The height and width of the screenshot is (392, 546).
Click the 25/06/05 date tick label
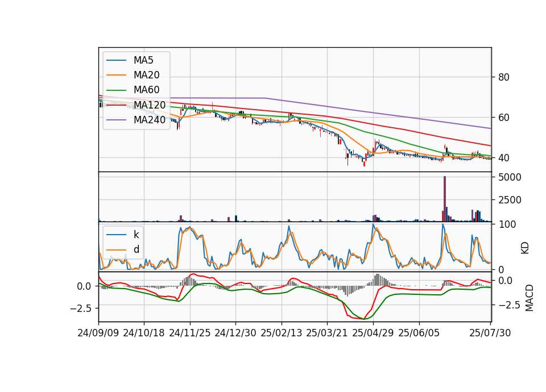point(419,333)
